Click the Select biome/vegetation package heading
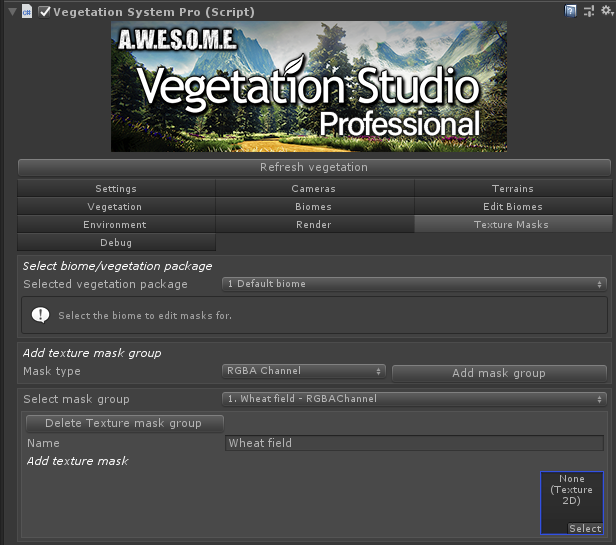The image size is (616, 545). point(117,266)
